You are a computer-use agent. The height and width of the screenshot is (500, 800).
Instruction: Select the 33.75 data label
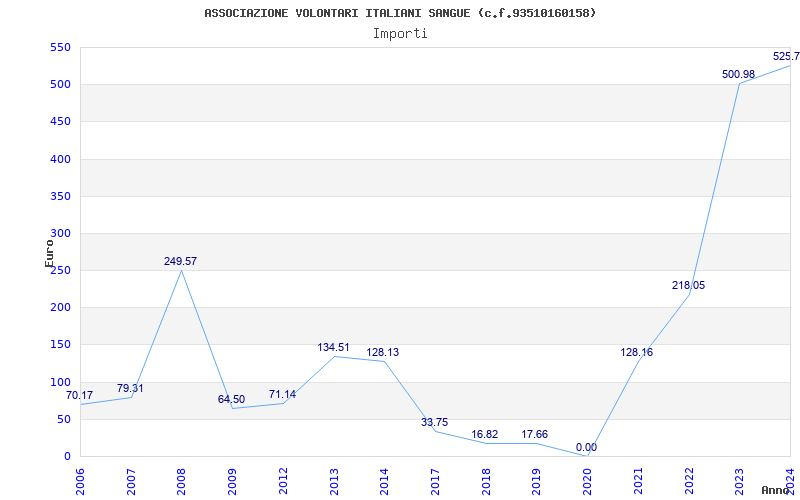coord(435,422)
